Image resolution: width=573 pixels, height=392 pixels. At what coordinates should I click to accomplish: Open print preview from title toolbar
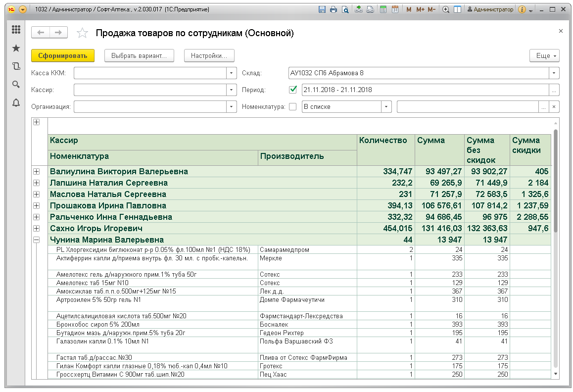pos(345,9)
